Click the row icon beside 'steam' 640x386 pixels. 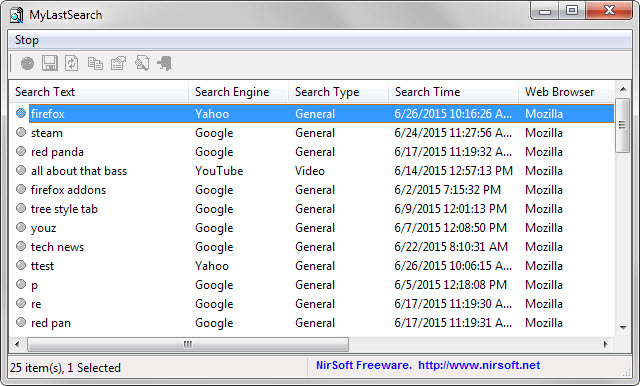click(21, 132)
